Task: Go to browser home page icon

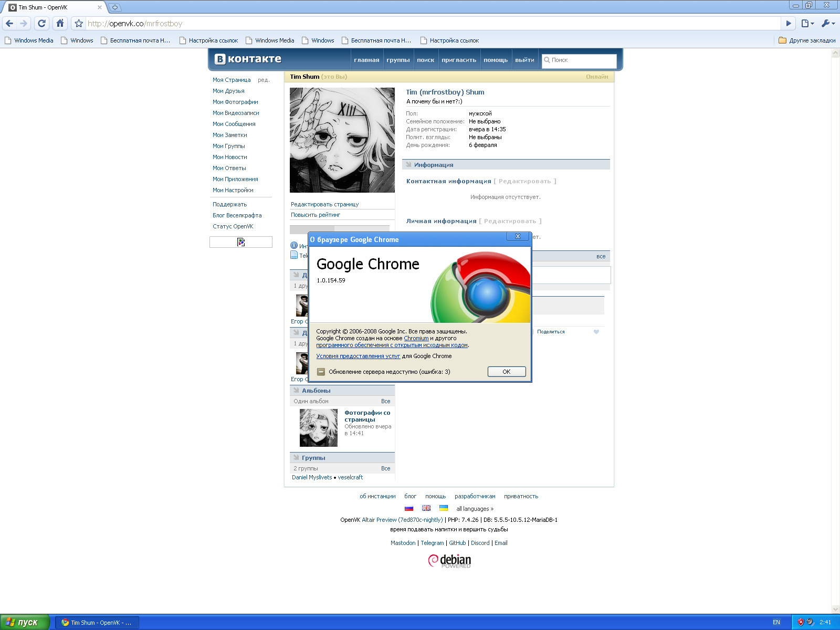Action: point(60,23)
